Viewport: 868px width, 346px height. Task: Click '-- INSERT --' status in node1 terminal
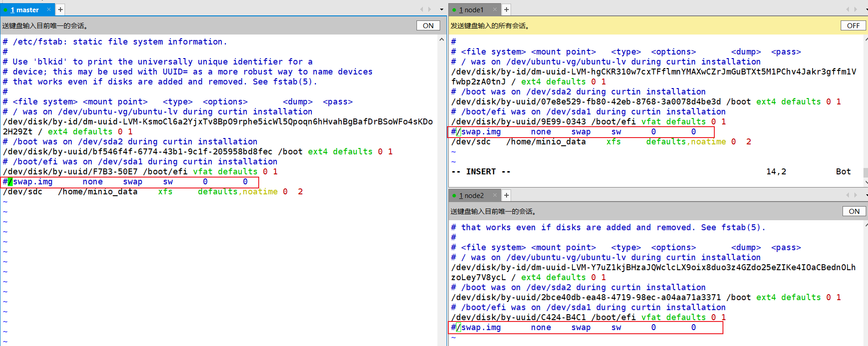pyautogui.click(x=481, y=172)
